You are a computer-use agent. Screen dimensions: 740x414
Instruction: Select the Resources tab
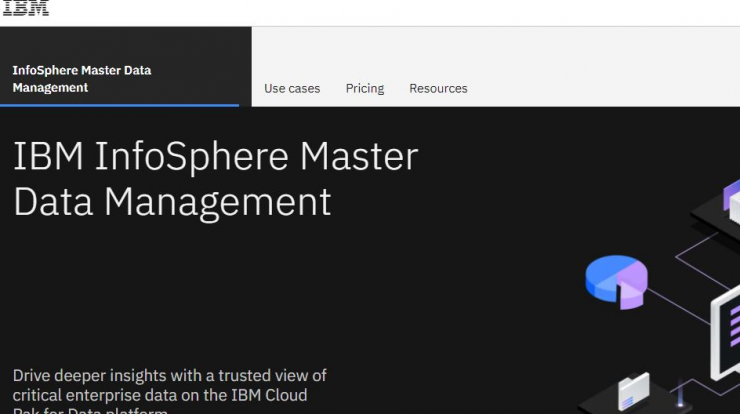click(x=438, y=88)
